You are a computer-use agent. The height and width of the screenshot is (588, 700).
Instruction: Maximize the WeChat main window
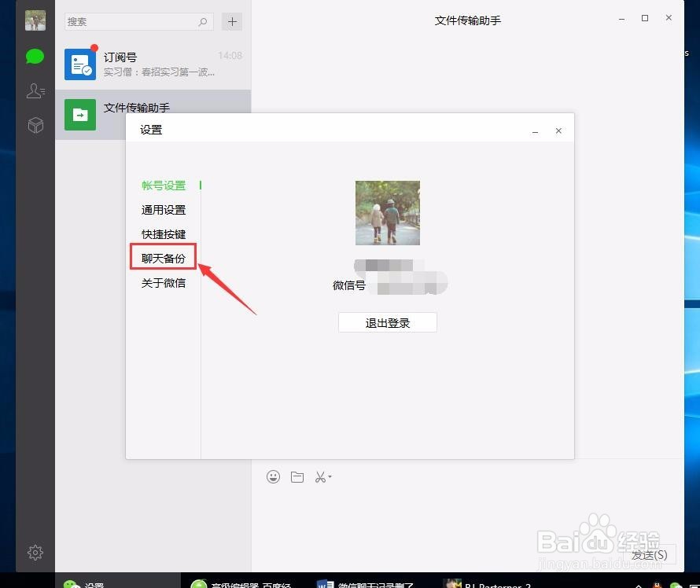coord(645,18)
